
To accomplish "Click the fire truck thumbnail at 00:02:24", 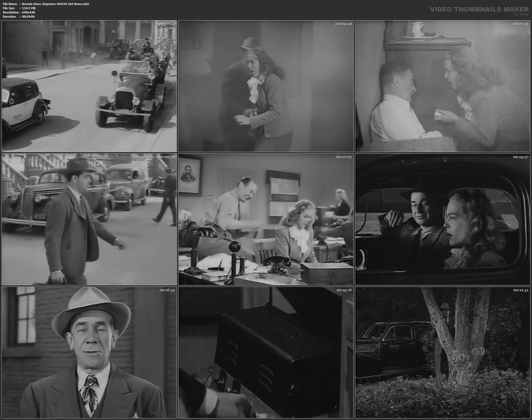I will coord(89,86).
